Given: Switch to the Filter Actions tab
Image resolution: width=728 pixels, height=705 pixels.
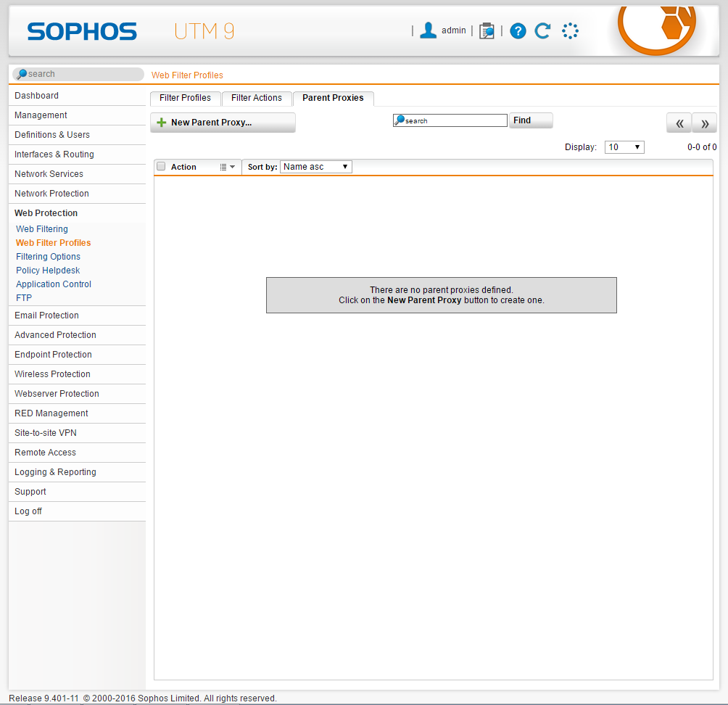Looking at the screenshot, I should [x=257, y=98].
